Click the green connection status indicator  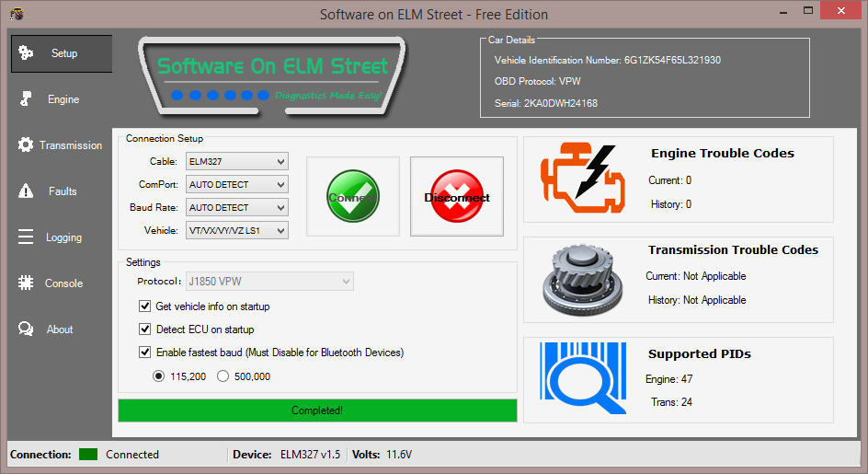coord(88,455)
